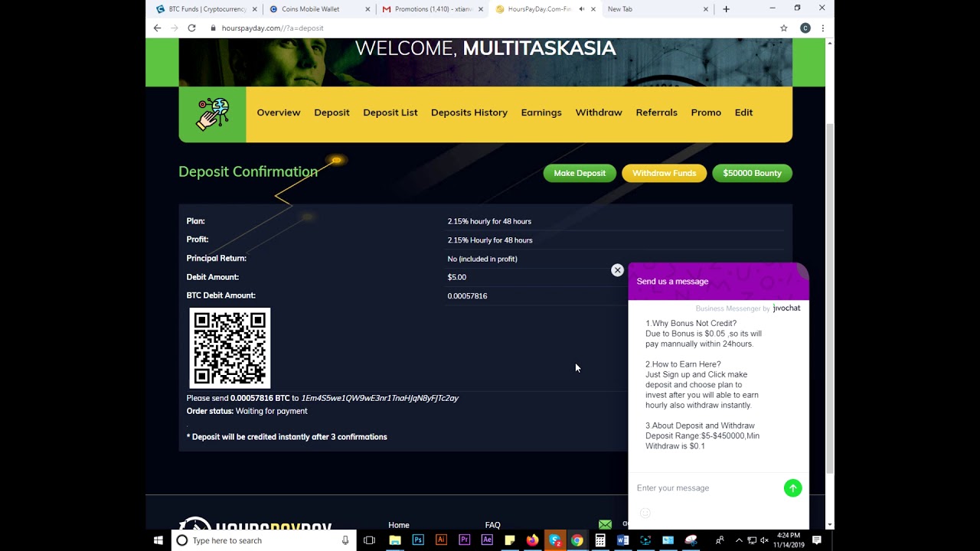Open the Notifications action center icon
Image resolution: width=980 pixels, height=551 pixels.
[x=817, y=540]
